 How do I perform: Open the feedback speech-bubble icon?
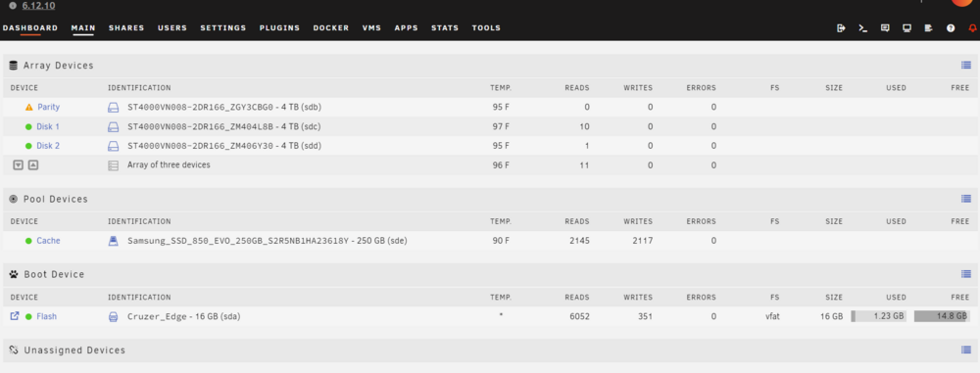[x=885, y=28]
